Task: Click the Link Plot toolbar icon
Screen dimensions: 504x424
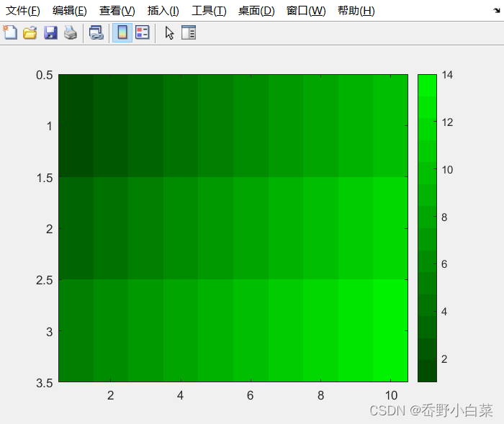Action: (x=96, y=33)
